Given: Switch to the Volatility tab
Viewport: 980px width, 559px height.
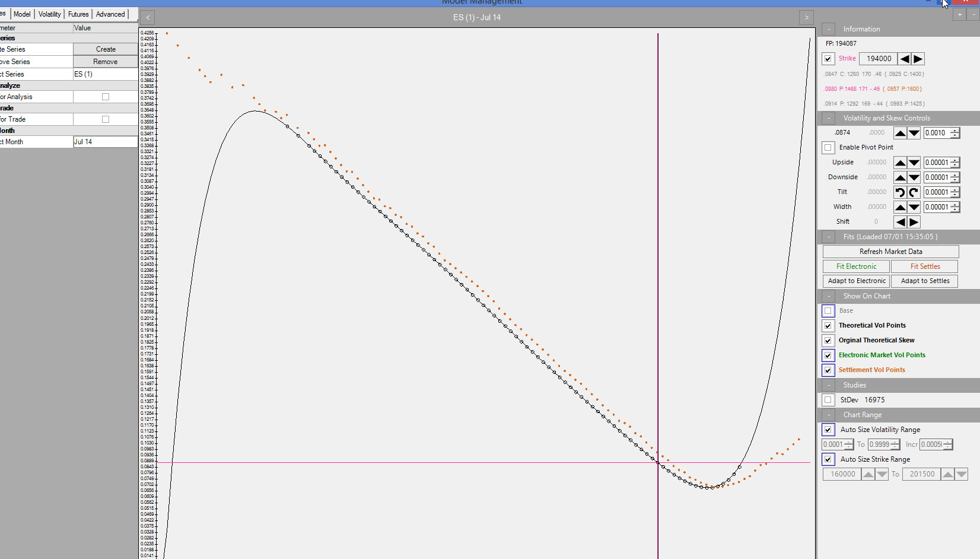Looking at the screenshot, I should pyautogui.click(x=50, y=14).
